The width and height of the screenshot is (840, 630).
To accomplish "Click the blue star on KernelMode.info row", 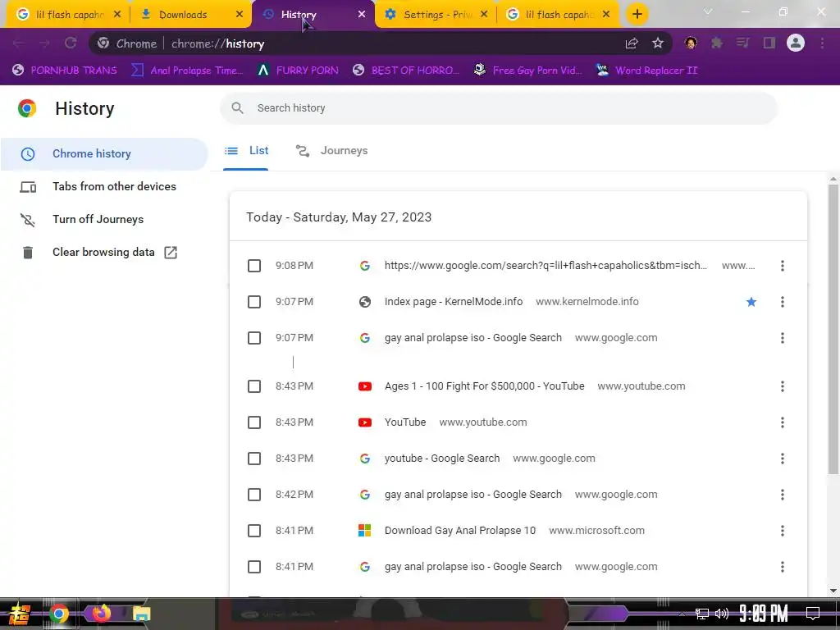I will coord(751,302).
